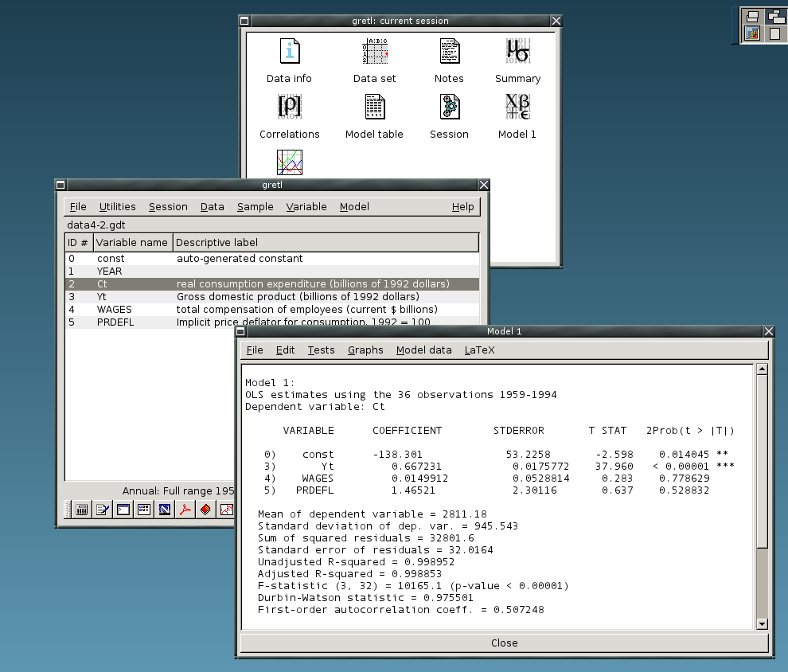Image resolution: width=788 pixels, height=672 pixels.
Task: Click the calculator icon in gretl toolbar
Action: (81, 510)
